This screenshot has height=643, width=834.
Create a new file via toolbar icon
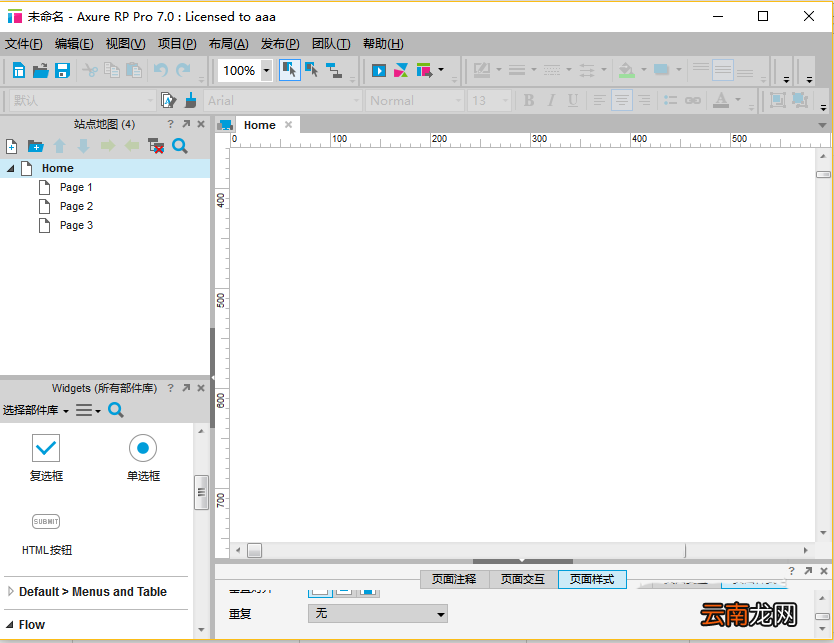(19, 70)
